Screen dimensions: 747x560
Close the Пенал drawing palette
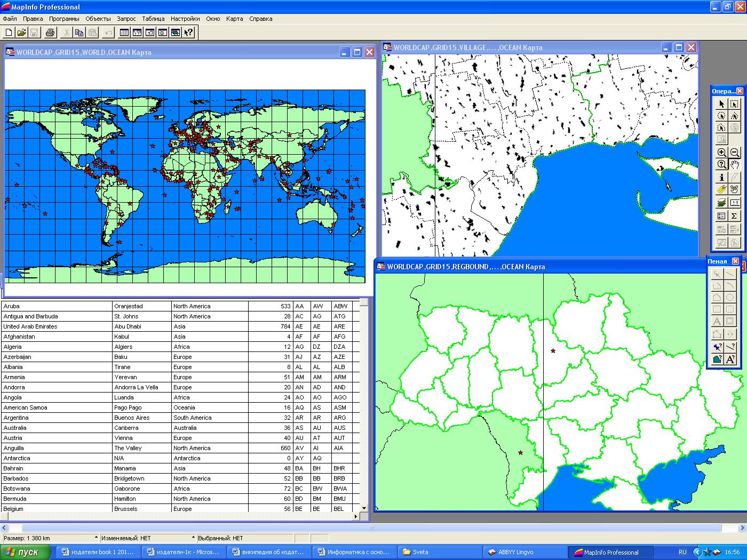tap(735, 261)
